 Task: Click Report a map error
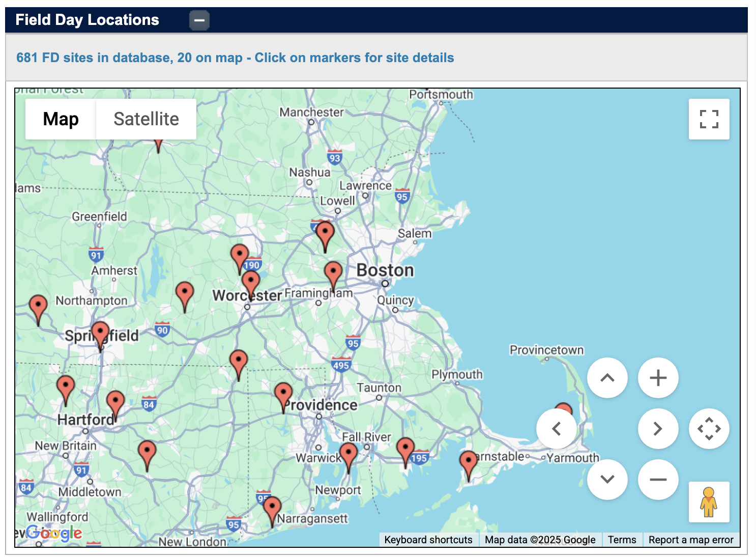tap(690, 540)
